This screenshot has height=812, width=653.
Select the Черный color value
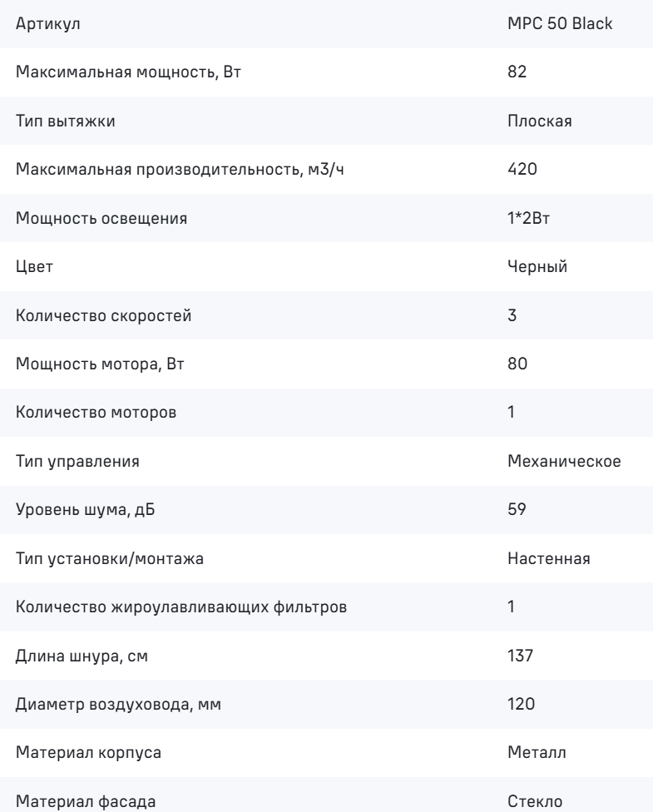(537, 266)
